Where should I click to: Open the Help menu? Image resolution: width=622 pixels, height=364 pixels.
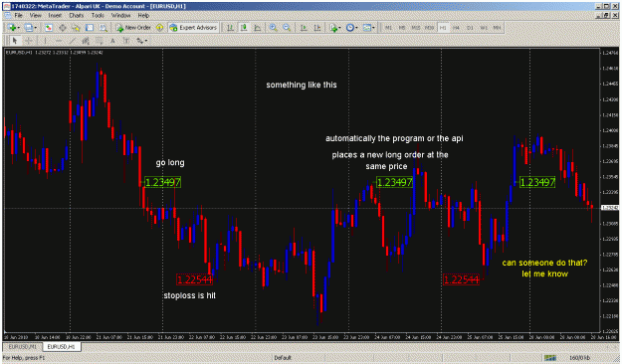[143, 16]
